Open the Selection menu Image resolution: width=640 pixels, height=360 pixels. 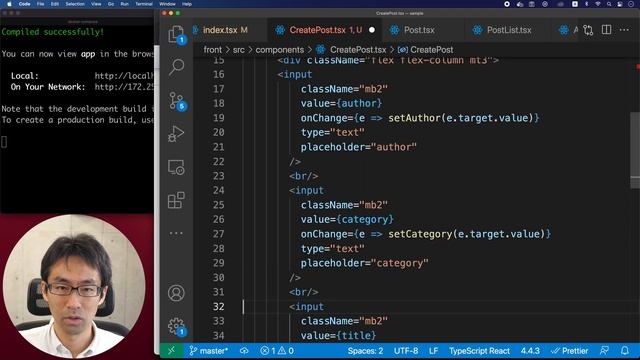click(74, 4)
